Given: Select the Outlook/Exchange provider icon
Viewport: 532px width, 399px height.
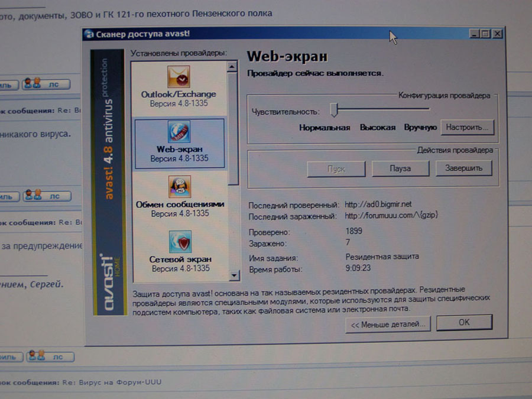Looking at the screenshot, I should point(179,76).
